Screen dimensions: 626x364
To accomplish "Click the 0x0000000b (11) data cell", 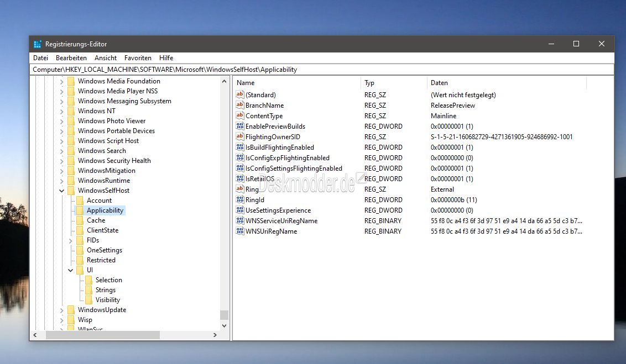I will point(453,200).
